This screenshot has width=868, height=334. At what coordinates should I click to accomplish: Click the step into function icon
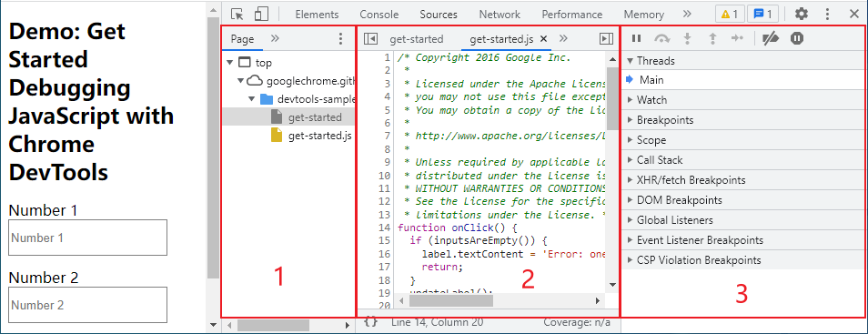(x=688, y=38)
